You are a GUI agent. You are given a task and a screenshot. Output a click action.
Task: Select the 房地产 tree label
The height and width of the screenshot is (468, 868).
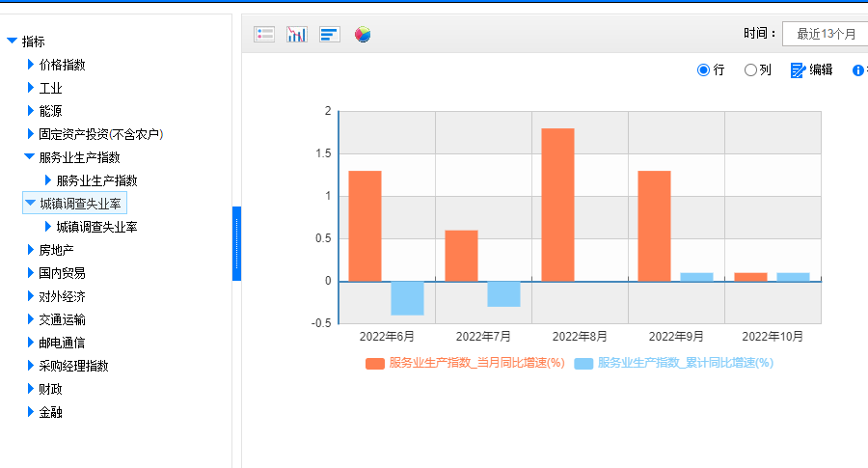pyautogui.click(x=56, y=250)
